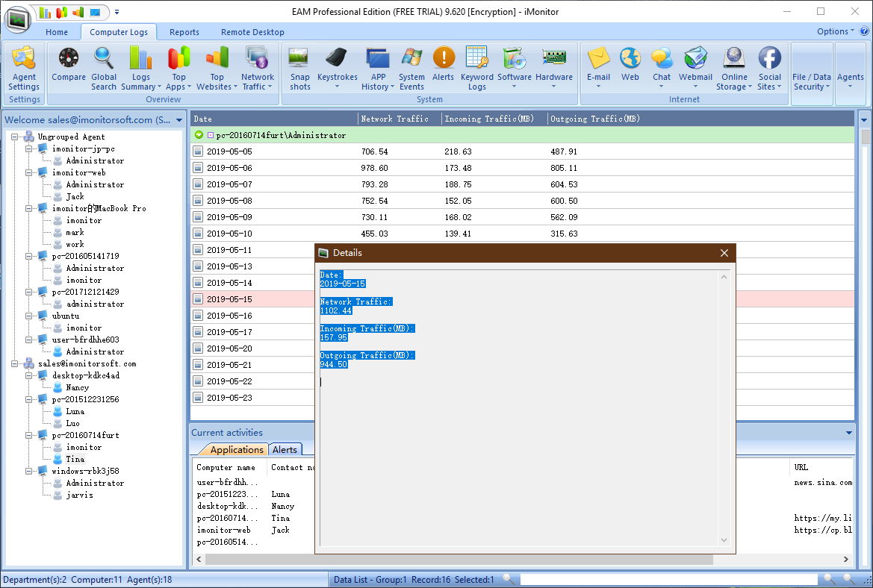873x588 pixels.
Task: Select user Luo under pc-201512231256
Action: click(x=75, y=423)
